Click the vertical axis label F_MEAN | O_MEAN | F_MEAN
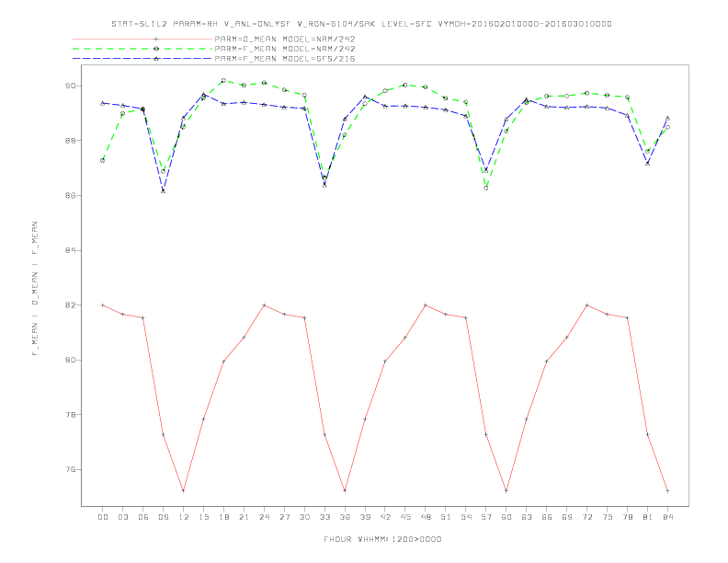 pos(35,289)
